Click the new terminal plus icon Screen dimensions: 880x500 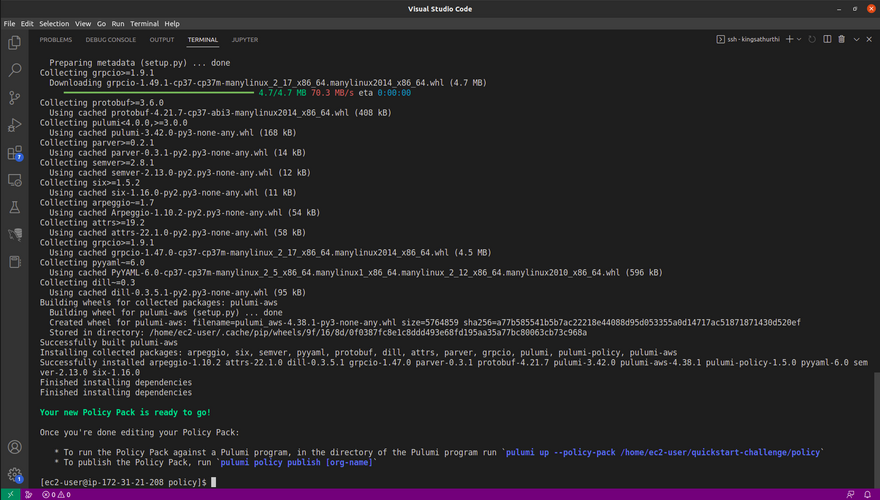point(789,39)
